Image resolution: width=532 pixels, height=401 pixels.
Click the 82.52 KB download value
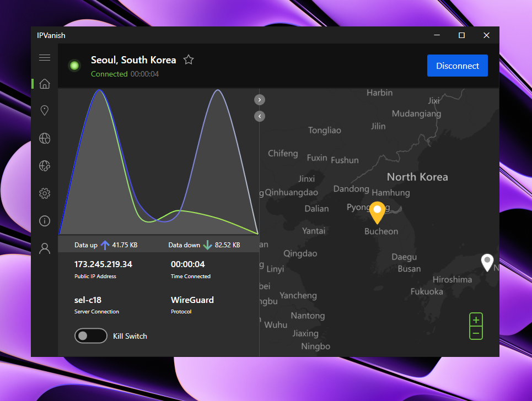point(227,245)
